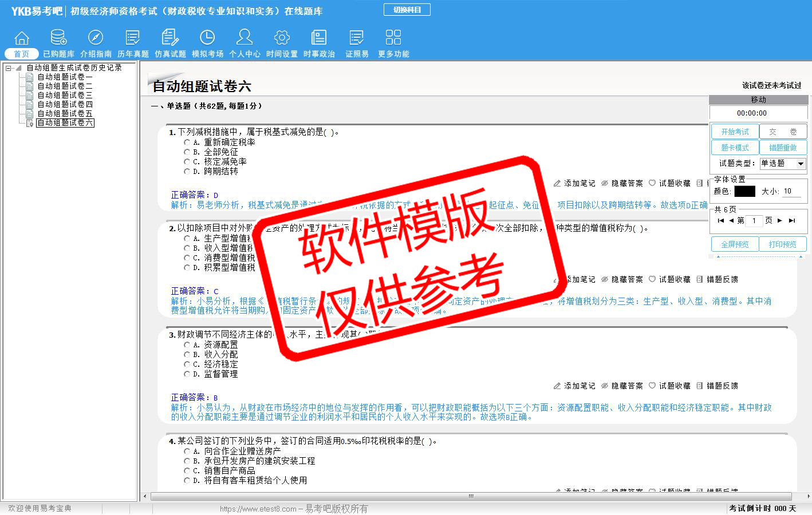Click the black font color swatch
Screen dimensions: 812x515
tap(744, 192)
